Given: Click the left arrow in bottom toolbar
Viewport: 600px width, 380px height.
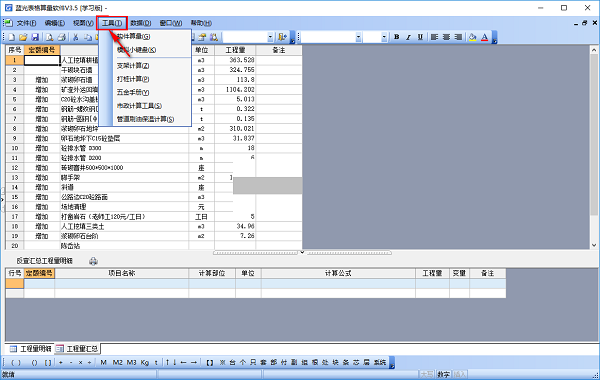Looking at the screenshot, I should [184, 362].
